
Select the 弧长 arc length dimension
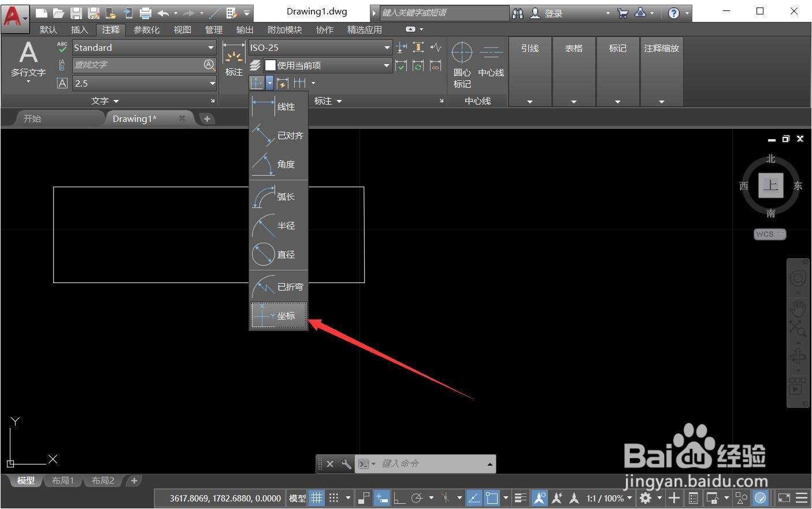tap(278, 197)
